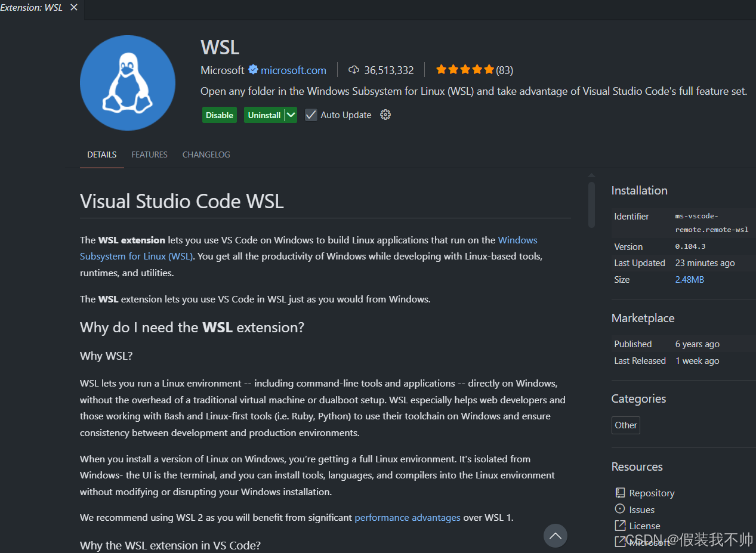Image resolution: width=756 pixels, height=553 pixels.
Task: Click the '1 week ago' last released value
Action: [x=698, y=360]
